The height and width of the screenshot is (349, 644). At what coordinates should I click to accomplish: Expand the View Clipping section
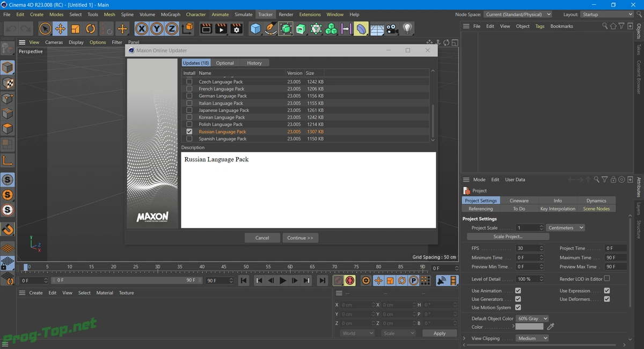(465, 338)
